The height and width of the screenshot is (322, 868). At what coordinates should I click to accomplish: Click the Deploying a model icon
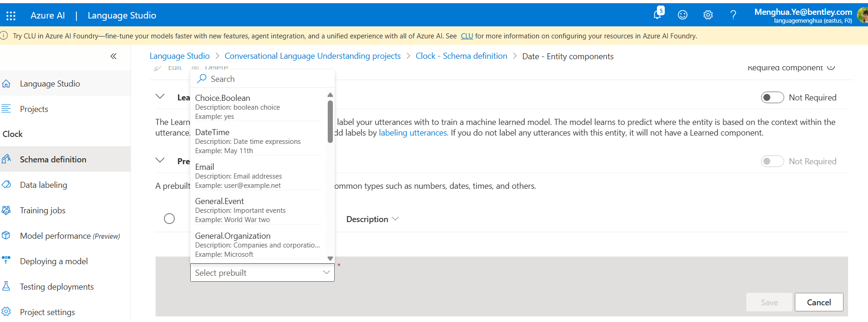(x=6, y=260)
